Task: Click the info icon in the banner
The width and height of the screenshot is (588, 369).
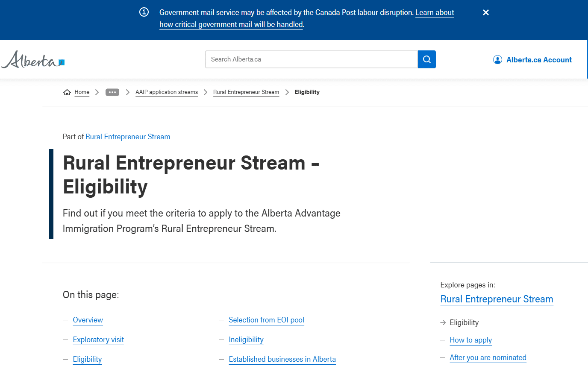Action: click(144, 12)
